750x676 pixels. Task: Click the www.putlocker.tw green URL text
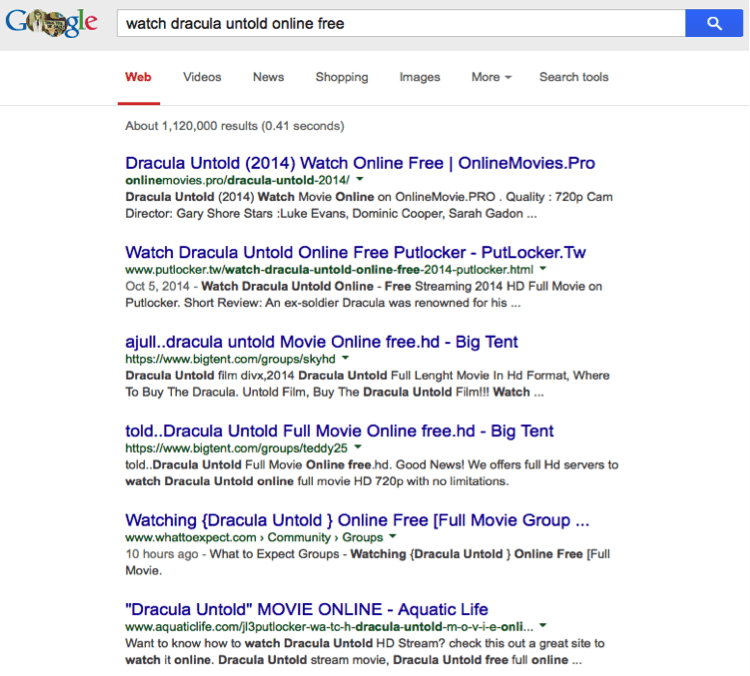coord(329,270)
